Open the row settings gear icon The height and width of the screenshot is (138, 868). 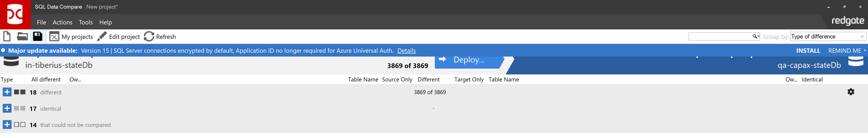851,92
